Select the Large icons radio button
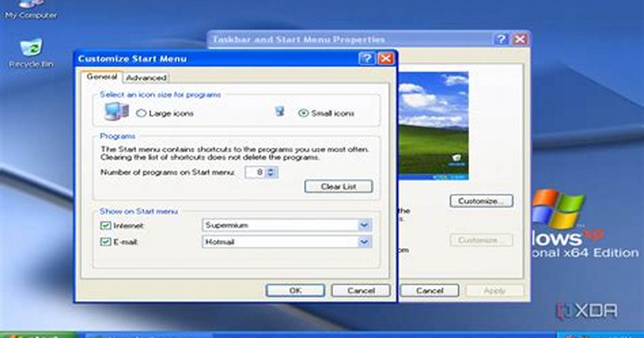Viewport: 644px width, 338px height. 141,114
